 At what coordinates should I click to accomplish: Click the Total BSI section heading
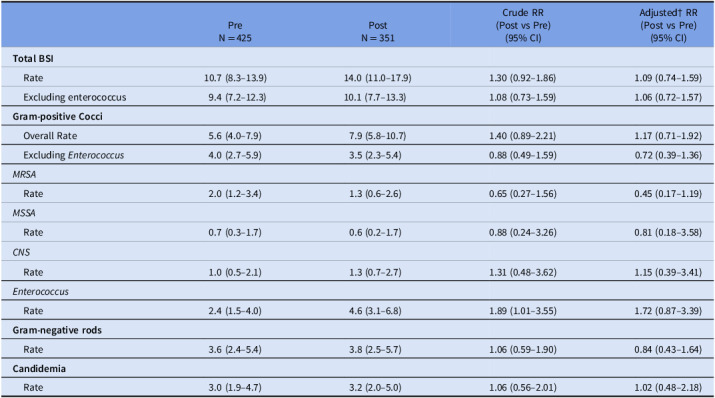(x=33, y=58)
